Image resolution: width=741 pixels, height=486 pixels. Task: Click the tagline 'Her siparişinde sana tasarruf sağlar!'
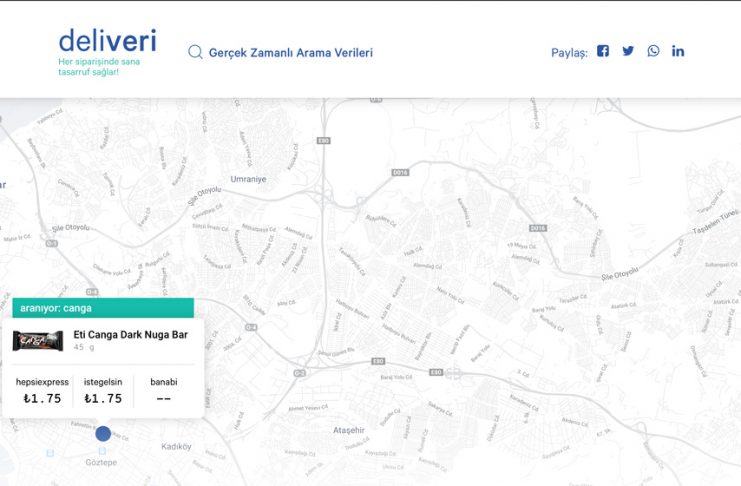pyautogui.click(x=99, y=67)
